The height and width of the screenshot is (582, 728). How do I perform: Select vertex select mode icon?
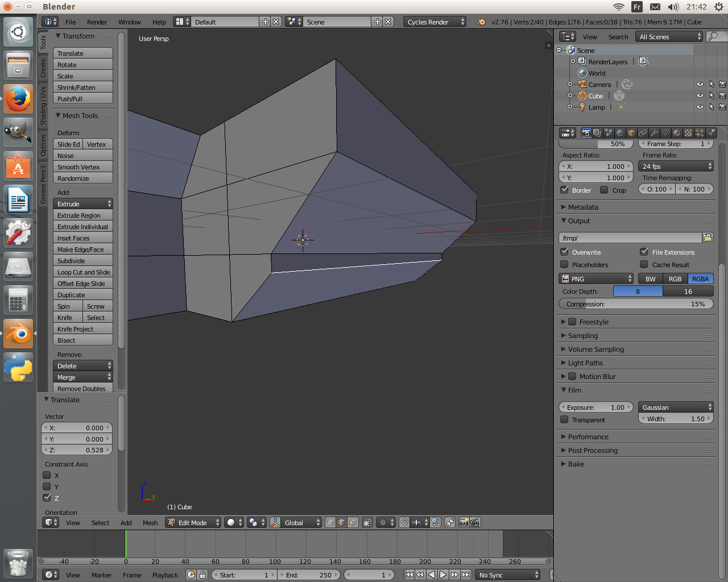coord(330,522)
